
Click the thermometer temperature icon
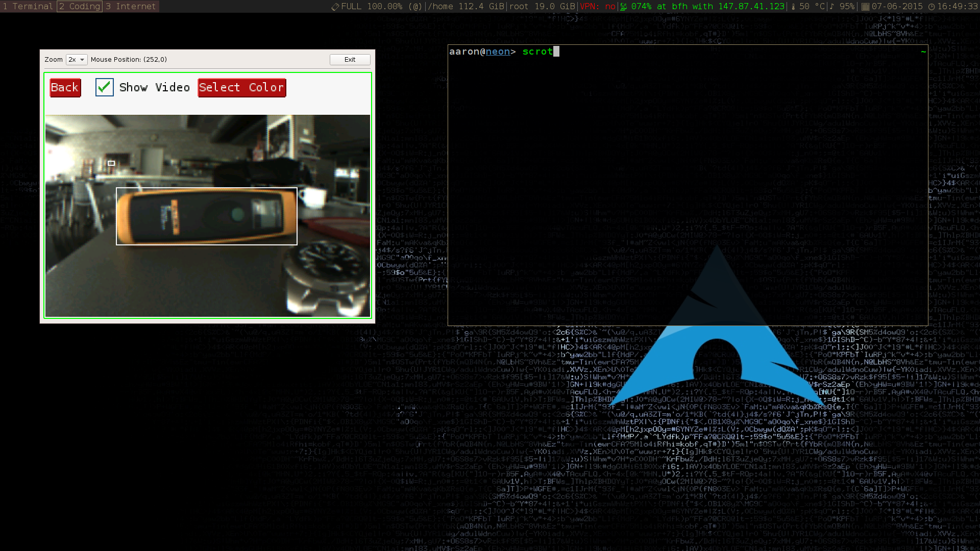point(793,7)
